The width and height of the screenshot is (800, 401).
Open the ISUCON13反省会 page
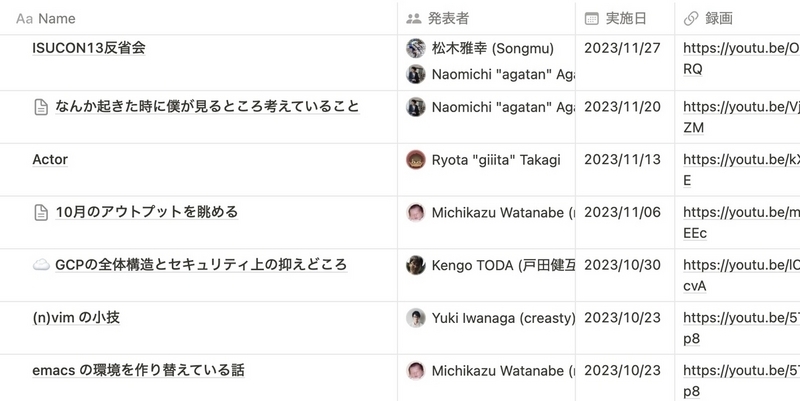coord(89,48)
